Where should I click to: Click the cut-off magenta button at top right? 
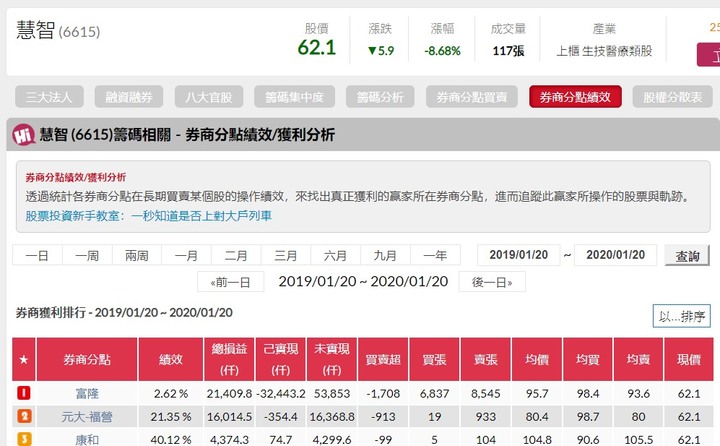(709, 55)
